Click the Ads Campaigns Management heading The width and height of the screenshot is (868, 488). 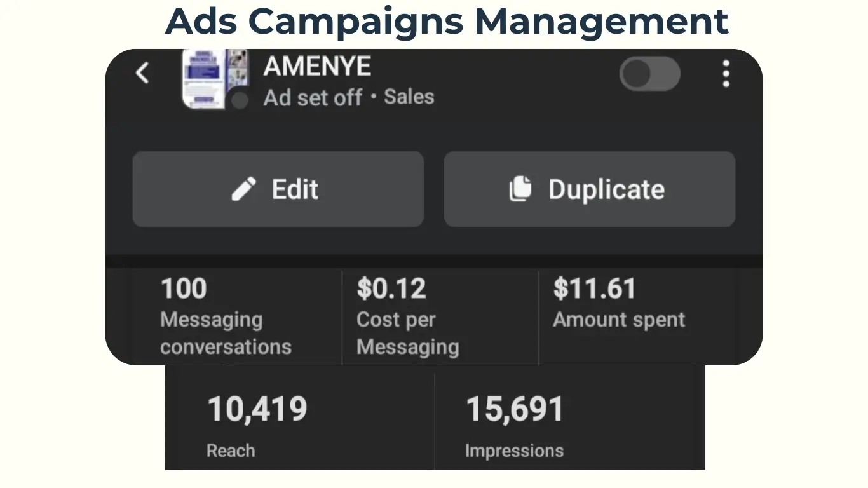click(x=447, y=21)
